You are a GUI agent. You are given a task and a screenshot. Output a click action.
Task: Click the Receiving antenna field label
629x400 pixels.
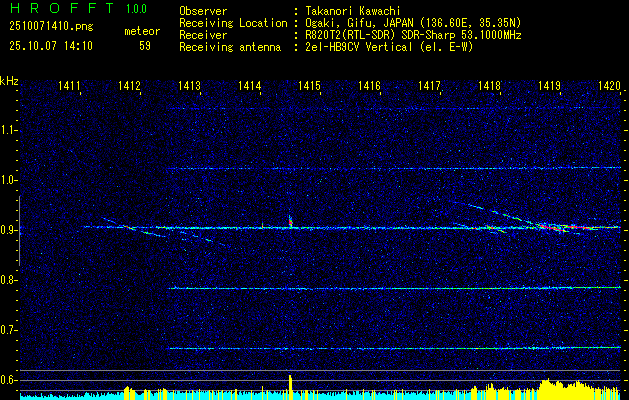point(230,47)
